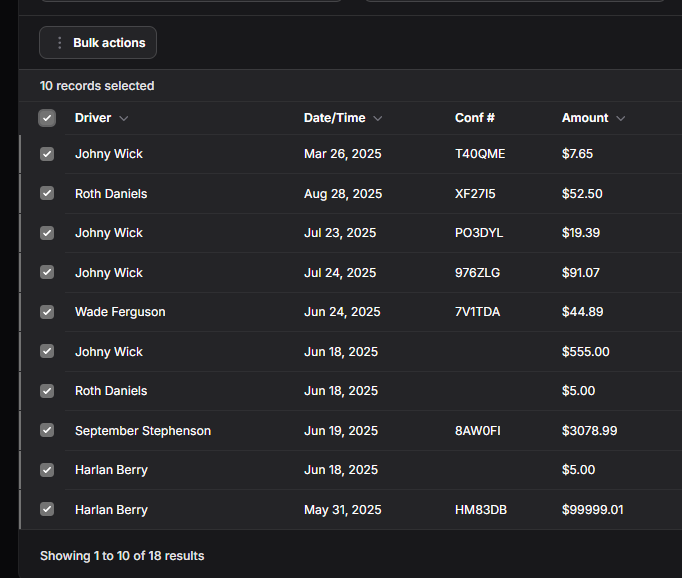Sort by Driver column chevron

pos(124,118)
